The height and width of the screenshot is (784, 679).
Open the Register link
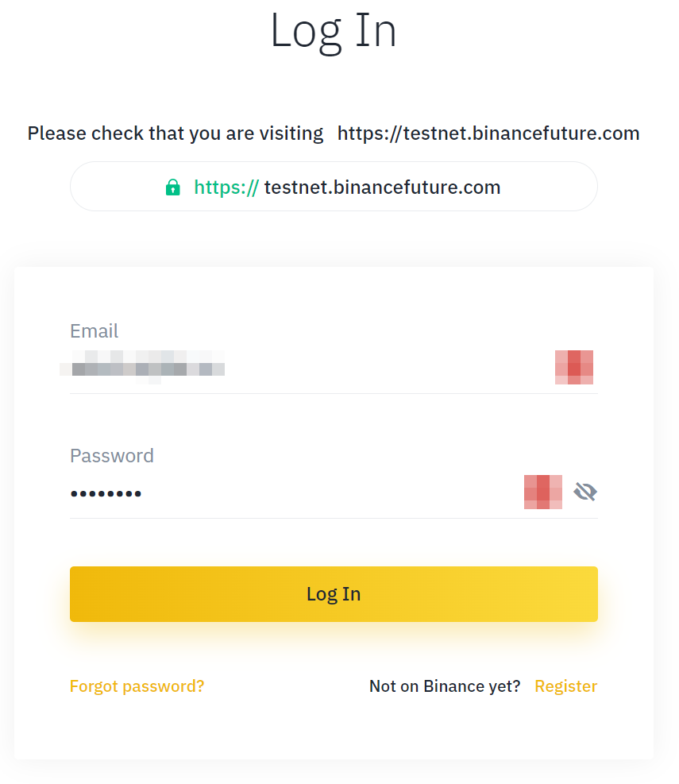click(566, 686)
